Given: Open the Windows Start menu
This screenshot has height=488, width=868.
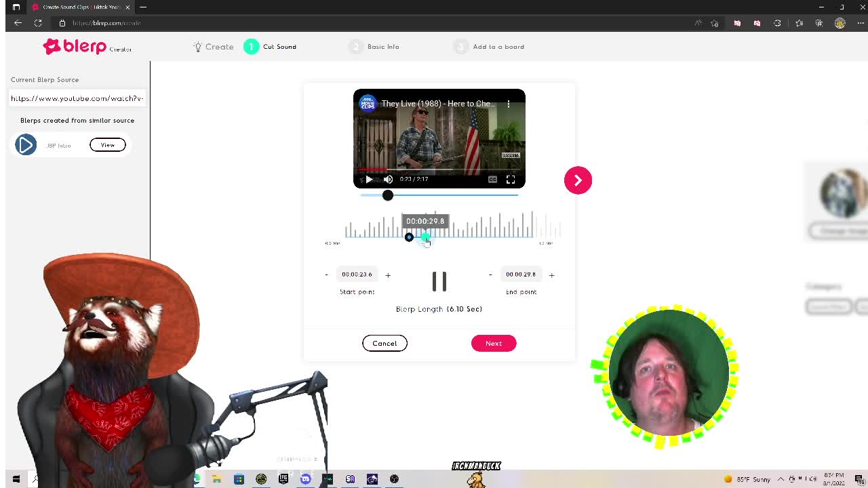Looking at the screenshot, I should pyautogui.click(x=16, y=479).
